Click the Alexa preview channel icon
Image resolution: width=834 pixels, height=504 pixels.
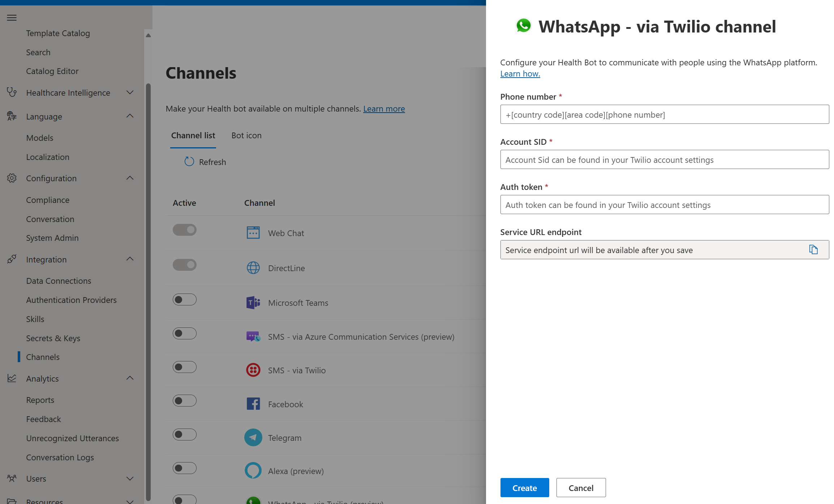(253, 471)
